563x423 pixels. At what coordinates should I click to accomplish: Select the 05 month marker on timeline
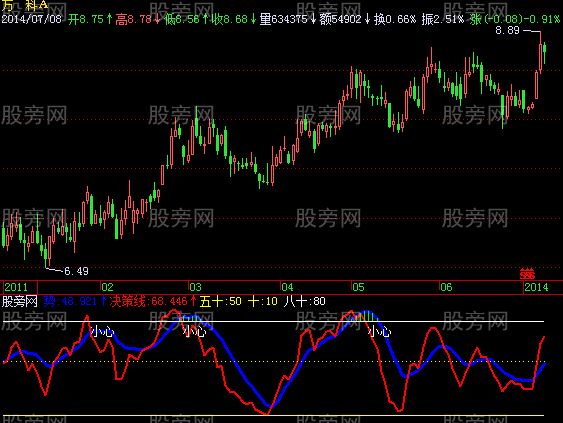358,287
